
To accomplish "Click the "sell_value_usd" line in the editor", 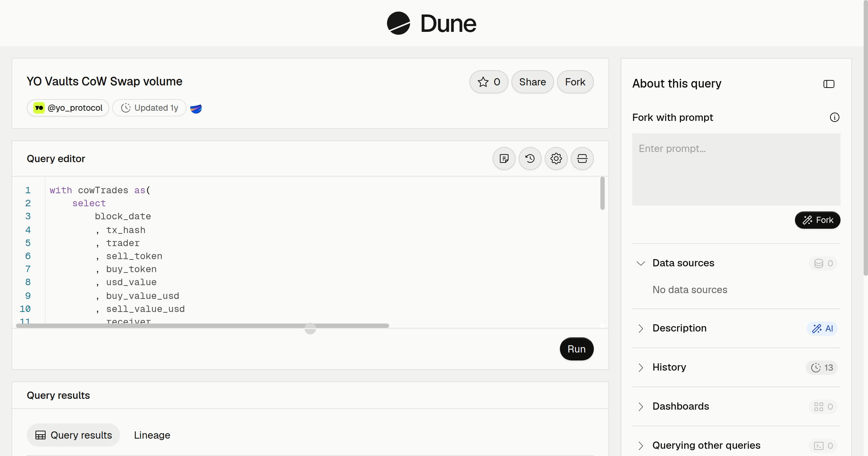I will click(x=145, y=309).
